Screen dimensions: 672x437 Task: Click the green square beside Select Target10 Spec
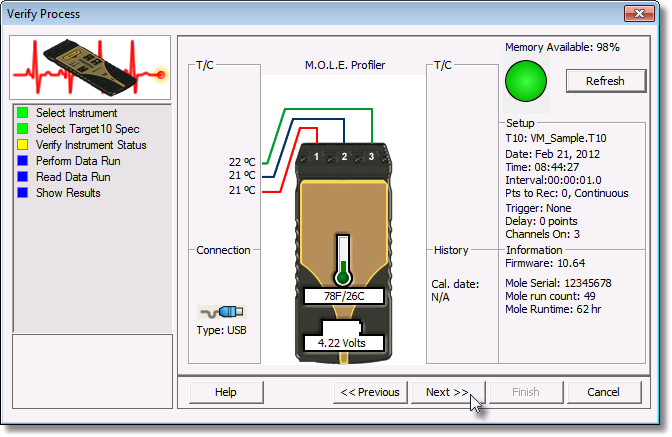[23, 129]
